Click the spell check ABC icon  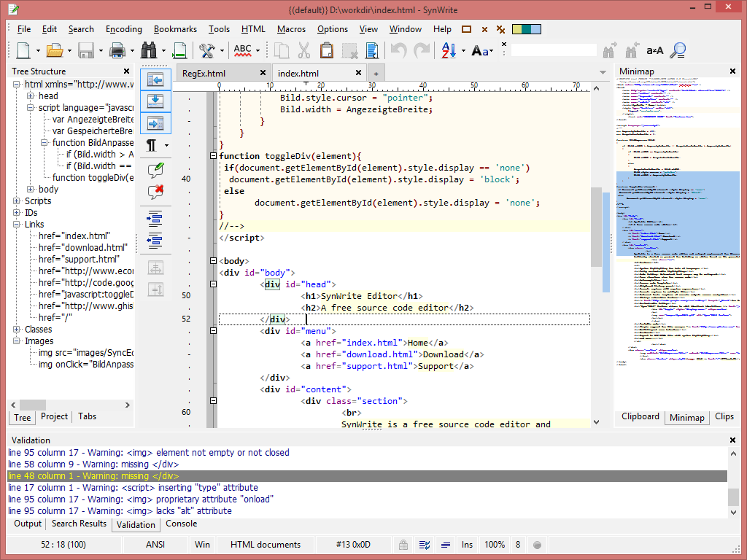click(x=242, y=50)
